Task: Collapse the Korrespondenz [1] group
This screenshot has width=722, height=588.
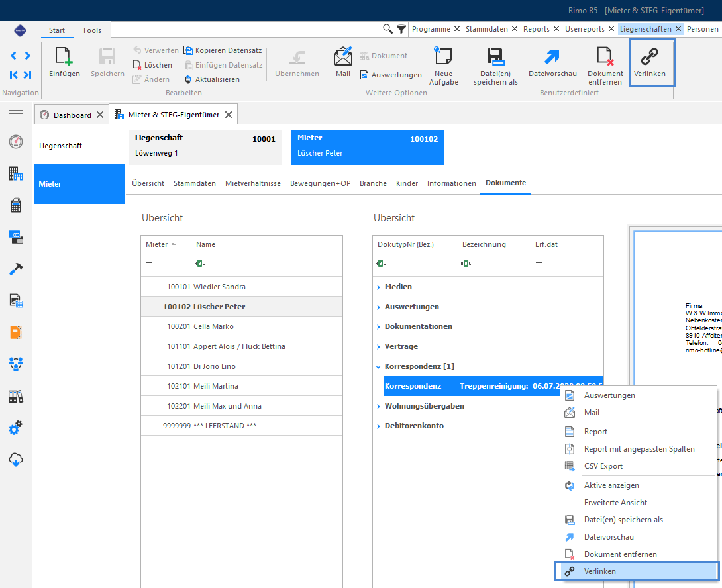Action: point(378,367)
